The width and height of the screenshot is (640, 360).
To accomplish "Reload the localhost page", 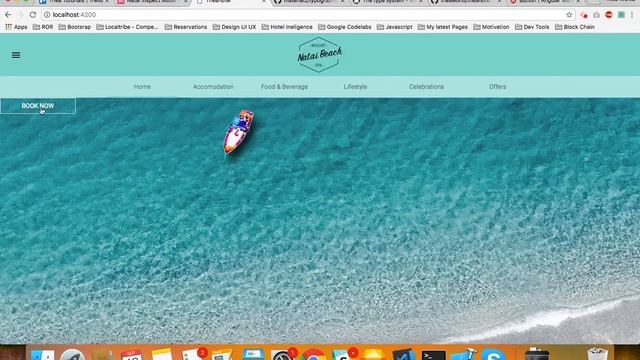I will pyautogui.click(x=33, y=15).
